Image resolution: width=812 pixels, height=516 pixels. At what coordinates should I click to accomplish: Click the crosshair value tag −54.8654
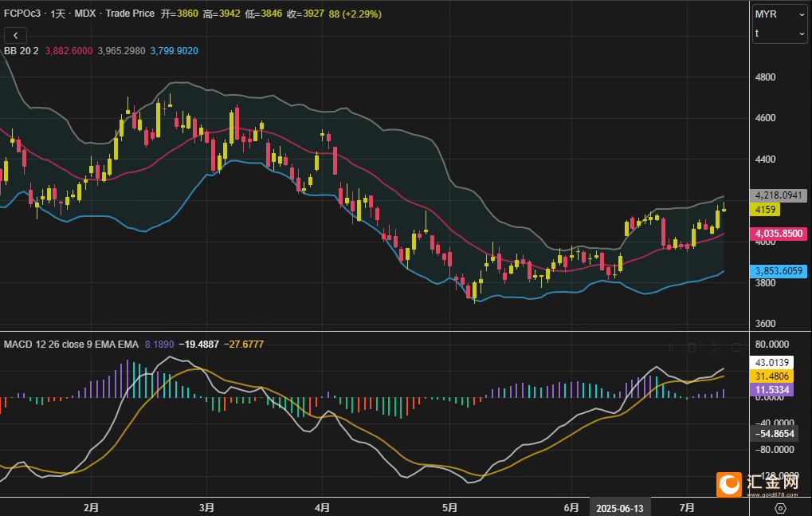pyautogui.click(x=775, y=434)
